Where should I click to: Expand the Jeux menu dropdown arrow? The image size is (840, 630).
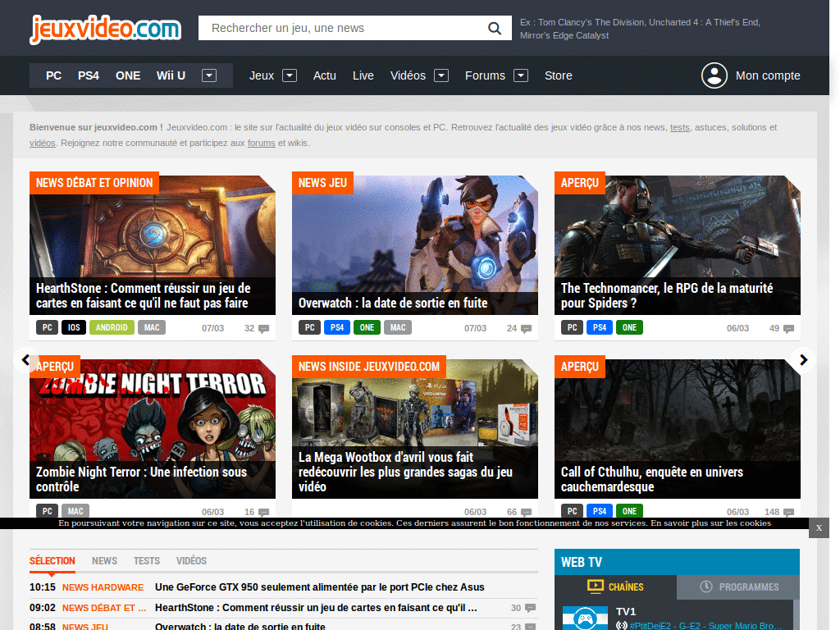290,75
